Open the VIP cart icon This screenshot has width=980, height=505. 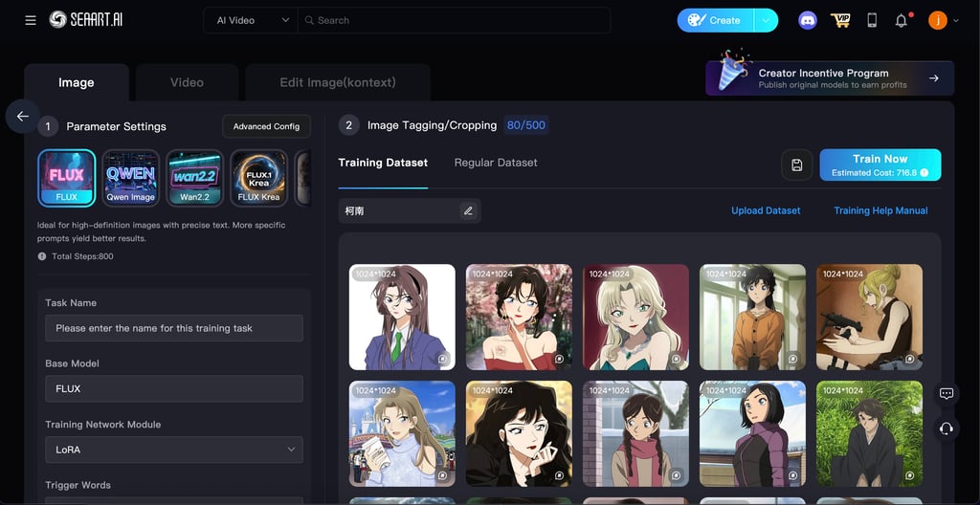coord(840,21)
